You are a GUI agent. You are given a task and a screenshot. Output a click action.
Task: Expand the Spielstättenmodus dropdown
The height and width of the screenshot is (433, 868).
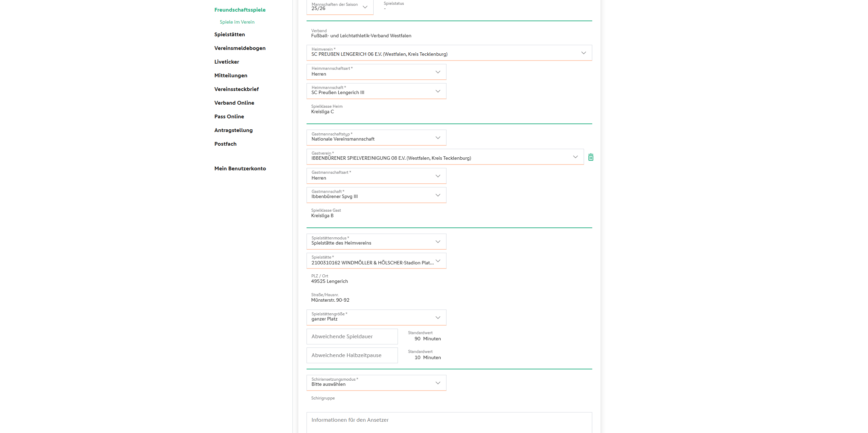(376, 242)
